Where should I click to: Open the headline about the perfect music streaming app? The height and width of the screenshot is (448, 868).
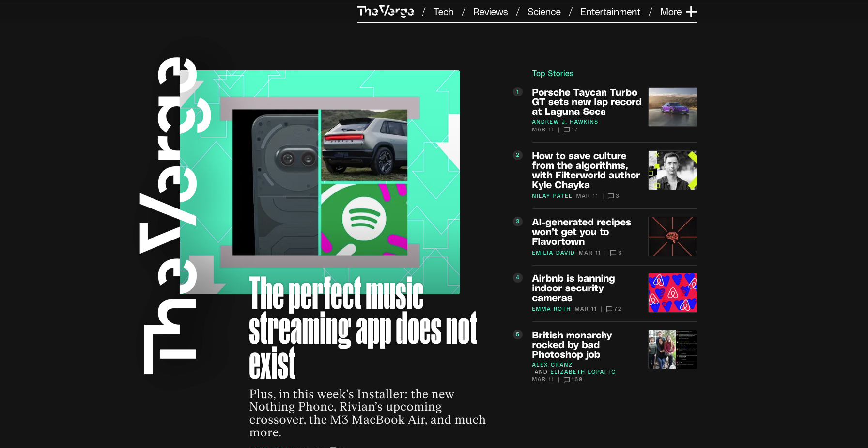(x=362, y=327)
